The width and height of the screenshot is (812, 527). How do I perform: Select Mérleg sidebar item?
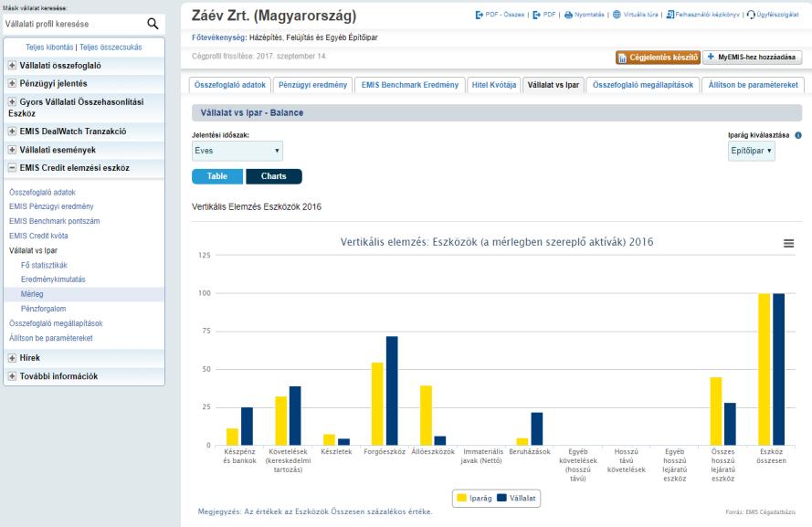(x=32, y=294)
